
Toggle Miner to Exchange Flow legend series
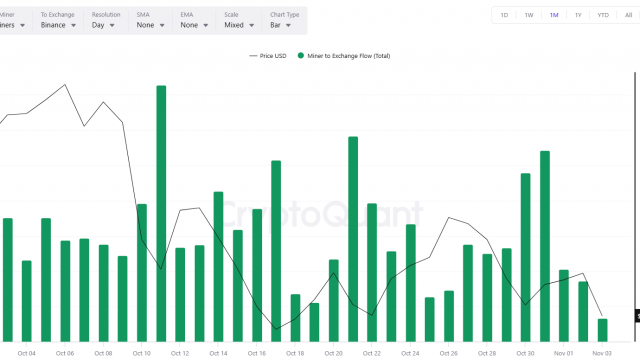click(344, 56)
